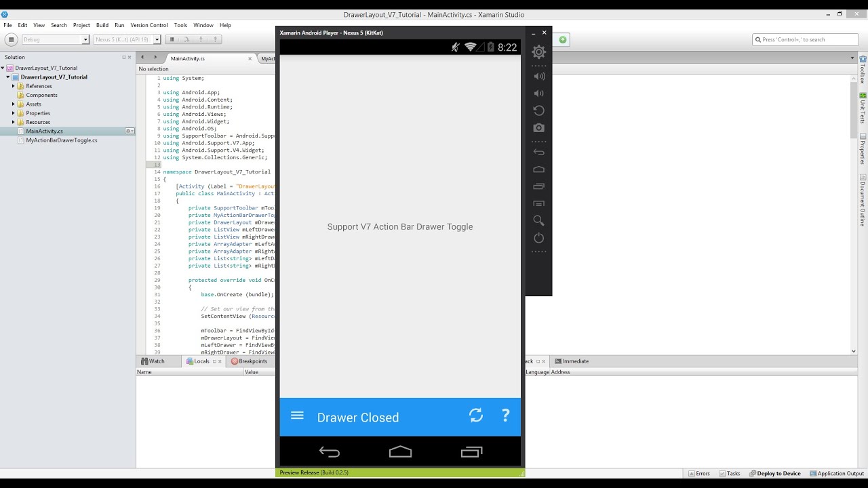The width and height of the screenshot is (868, 488).
Task: Pause execution in debug toolbar
Action: click(172, 39)
